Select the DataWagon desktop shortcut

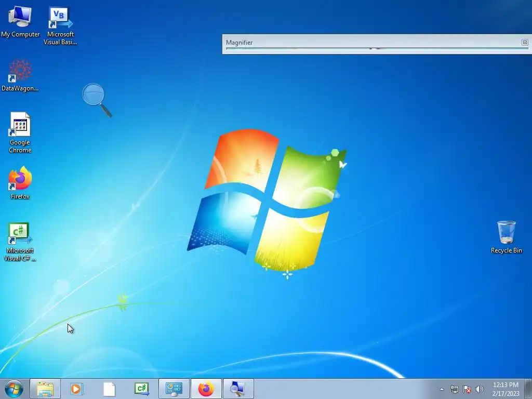[x=20, y=75]
